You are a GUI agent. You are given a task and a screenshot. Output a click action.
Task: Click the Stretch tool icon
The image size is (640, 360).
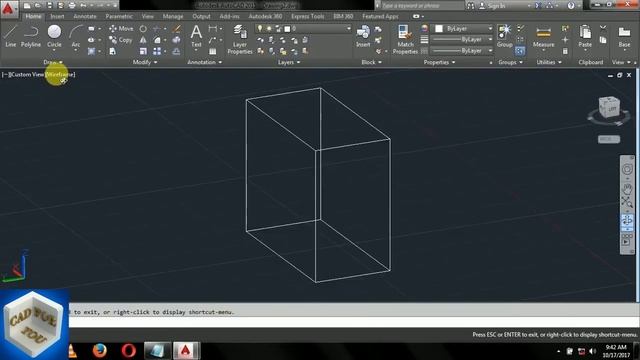(x=113, y=51)
